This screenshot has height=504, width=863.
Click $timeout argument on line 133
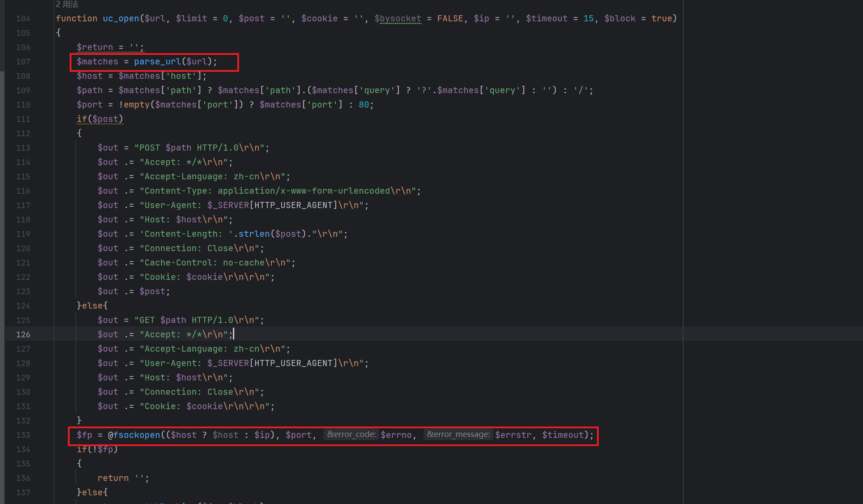pyautogui.click(x=563, y=435)
